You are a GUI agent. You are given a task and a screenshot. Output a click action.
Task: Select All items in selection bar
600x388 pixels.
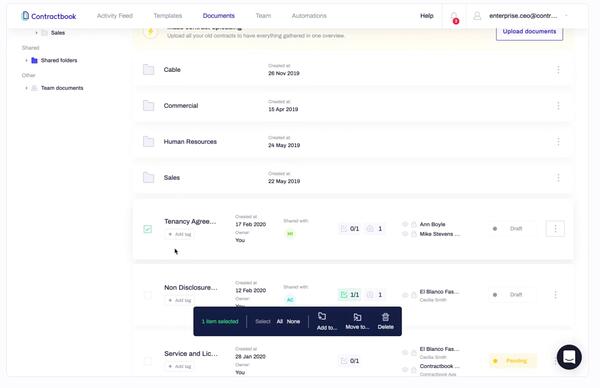(x=280, y=321)
